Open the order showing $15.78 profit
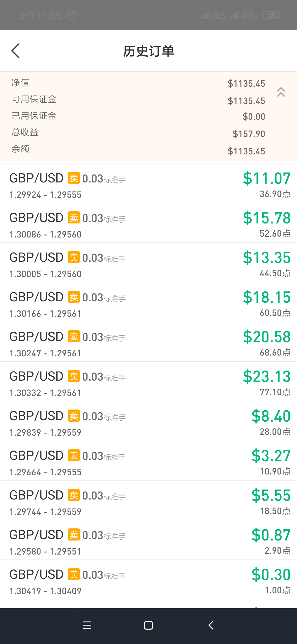 (148, 223)
